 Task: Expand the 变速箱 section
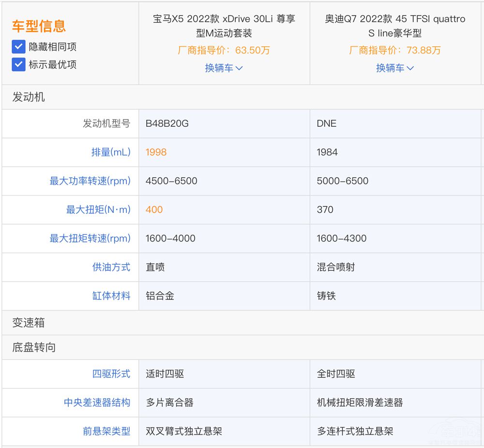click(x=29, y=323)
